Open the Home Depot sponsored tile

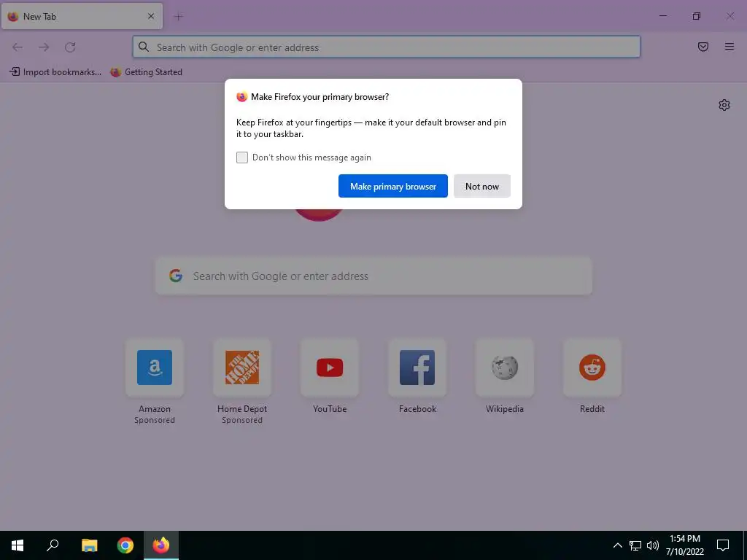click(242, 367)
